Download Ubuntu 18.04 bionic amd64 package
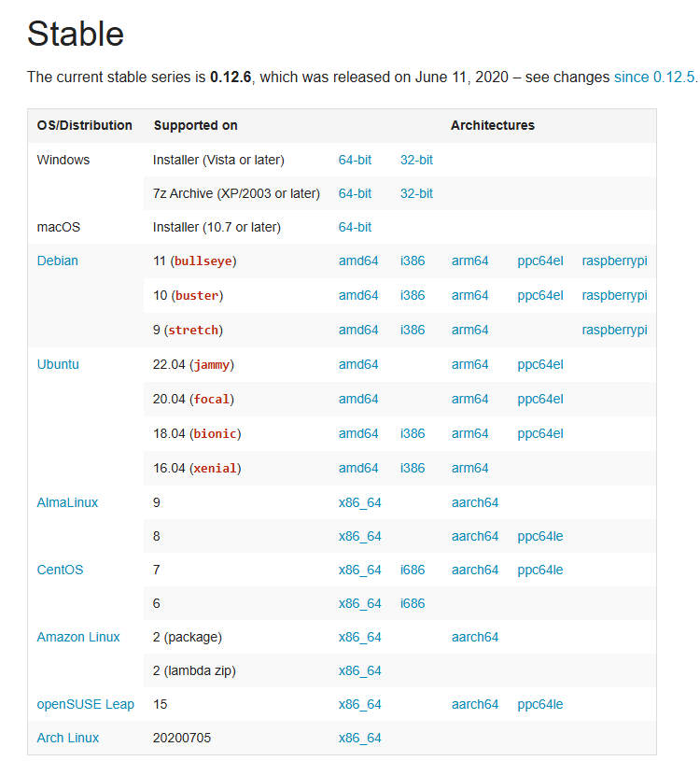This screenshot has width=700, height=761. (358, 433)
